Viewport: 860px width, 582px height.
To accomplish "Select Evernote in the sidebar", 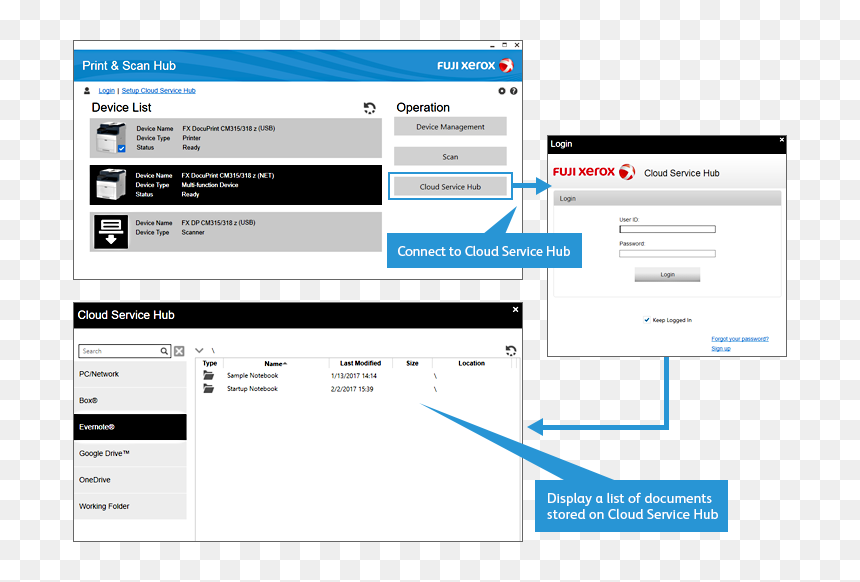I will pos(131,427).
